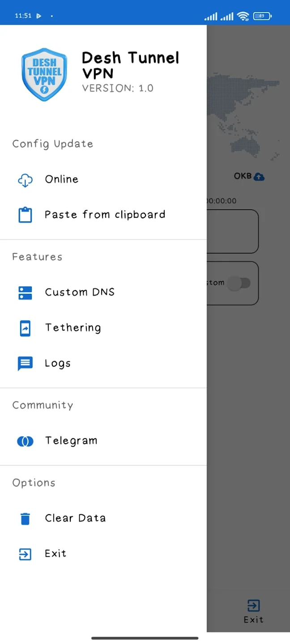
Task: Click the Clear Data trash icon
Action: coord(25,518)
